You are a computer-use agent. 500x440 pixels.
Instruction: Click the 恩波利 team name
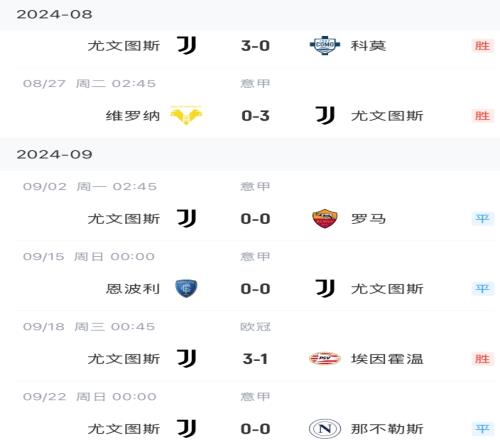tap(133, 289)
